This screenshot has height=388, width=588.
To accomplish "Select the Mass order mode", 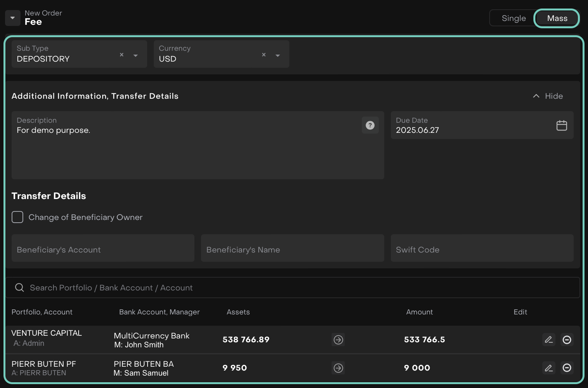I will pyautogui.click(x=557, y=18).
